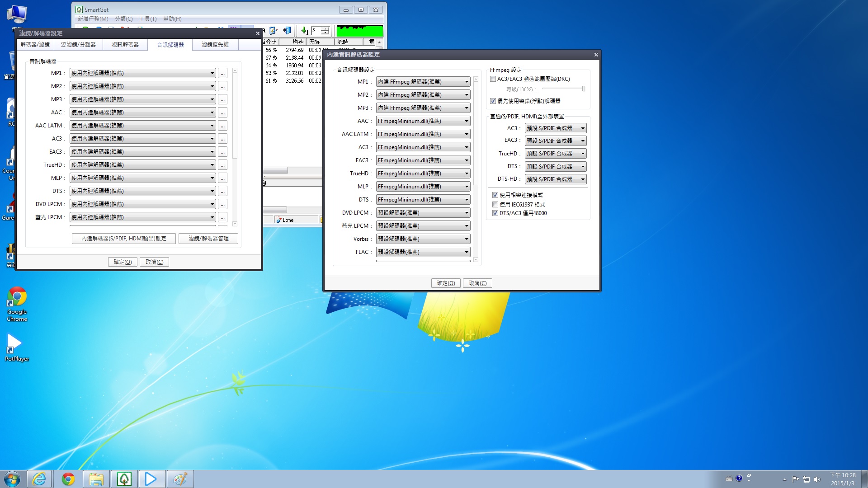Viewport: 868px width, 488px height.
Task: Click the SmartGet import checklist toolbar icon
Action: click(273, 31)
